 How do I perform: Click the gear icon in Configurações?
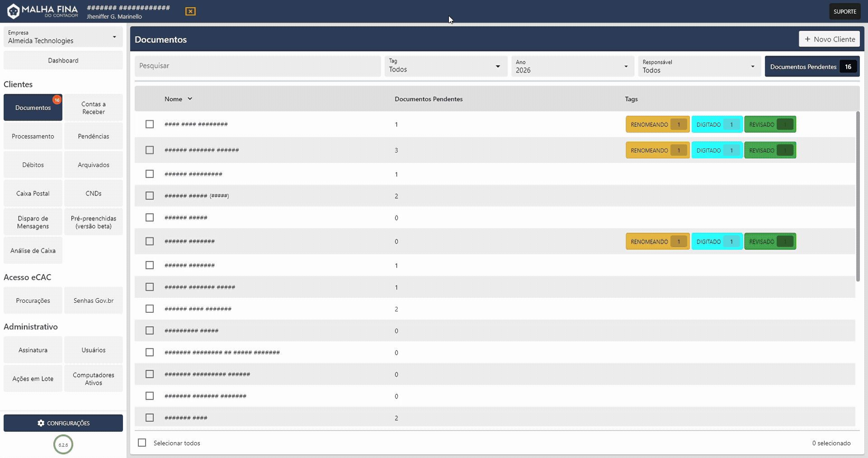[41, 423]
